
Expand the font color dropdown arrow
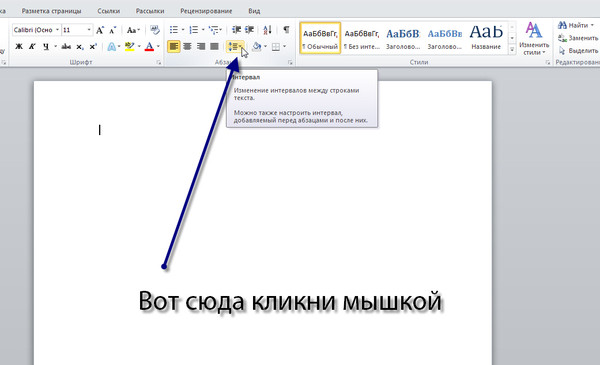[x=158, y=47]
